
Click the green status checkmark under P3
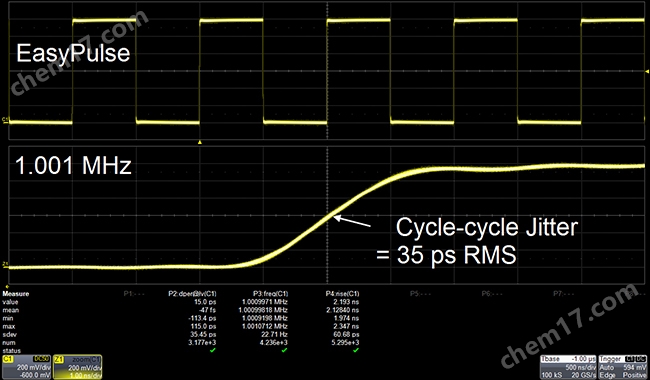click(x=284, y=351)
